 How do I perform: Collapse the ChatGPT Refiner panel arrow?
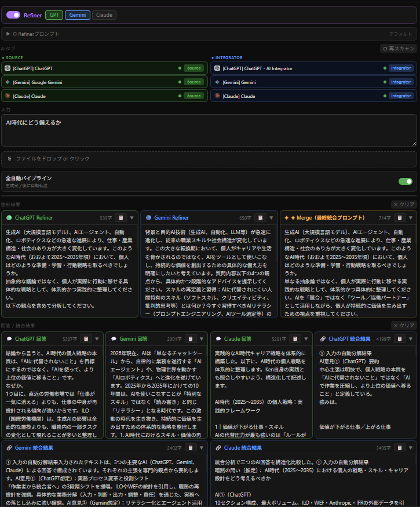[x=132, y=218]
